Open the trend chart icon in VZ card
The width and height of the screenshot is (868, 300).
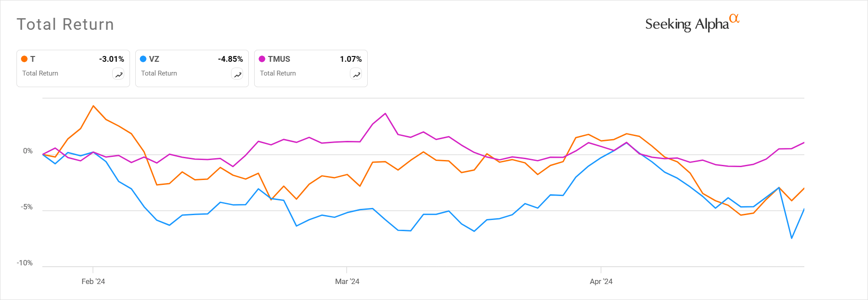click(x=237, y=75)
